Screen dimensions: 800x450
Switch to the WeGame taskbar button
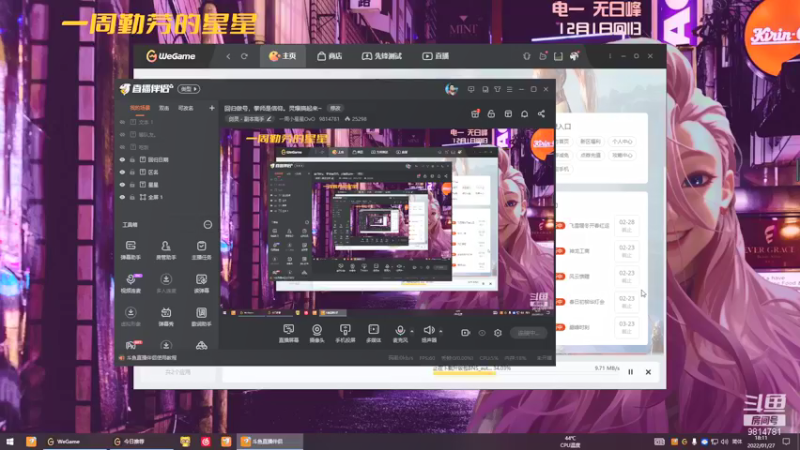coord(74,442)
